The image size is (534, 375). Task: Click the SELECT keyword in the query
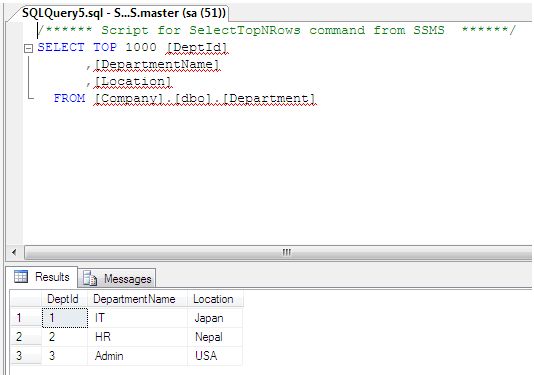(x=61, y=47)
